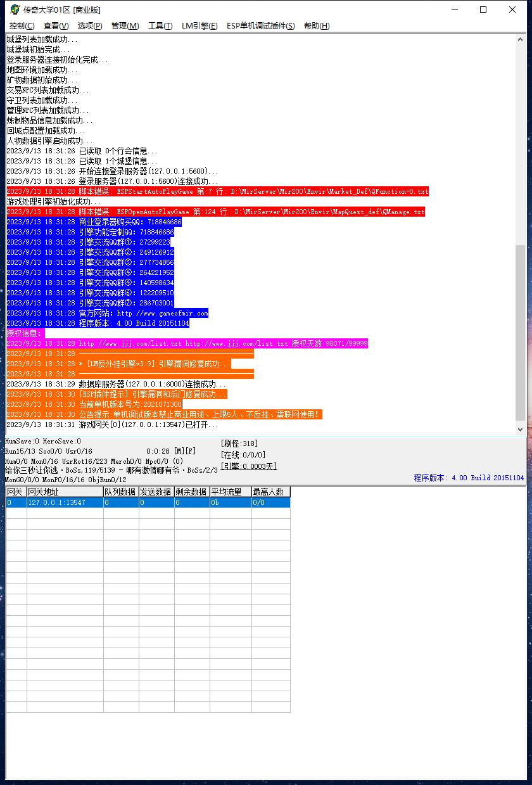Click the 登录服务器连接初始化完成 log line
This screenshot has height=785, width=532.
[57, 60]
